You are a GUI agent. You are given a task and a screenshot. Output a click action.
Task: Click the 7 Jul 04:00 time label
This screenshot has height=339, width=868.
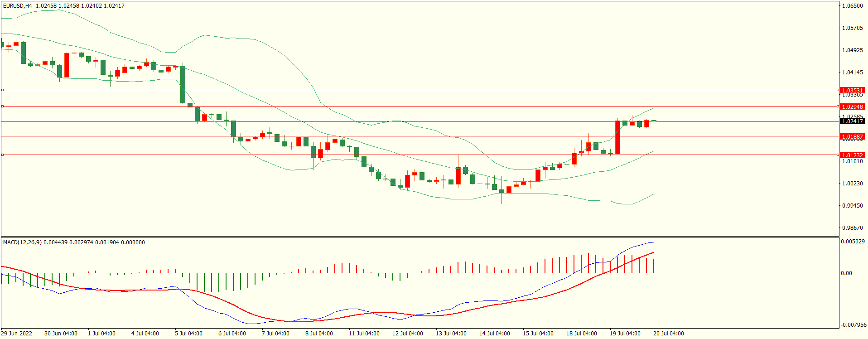click(275, 334)
